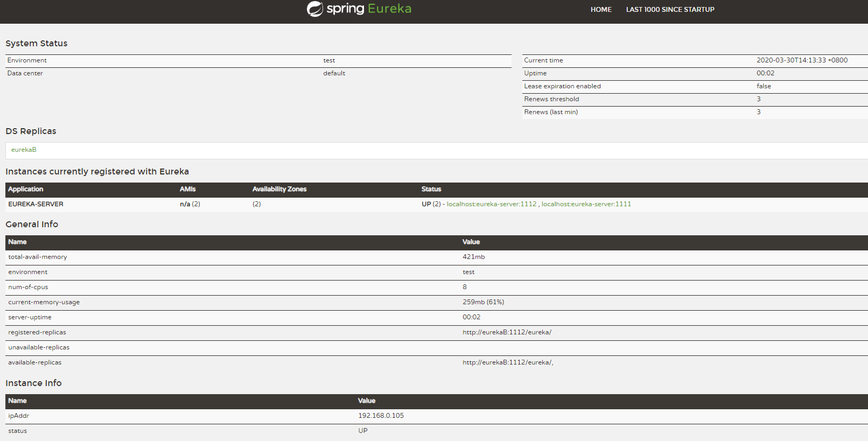Click the n/a (2) AMIs cell

click(x=190, y=204)
